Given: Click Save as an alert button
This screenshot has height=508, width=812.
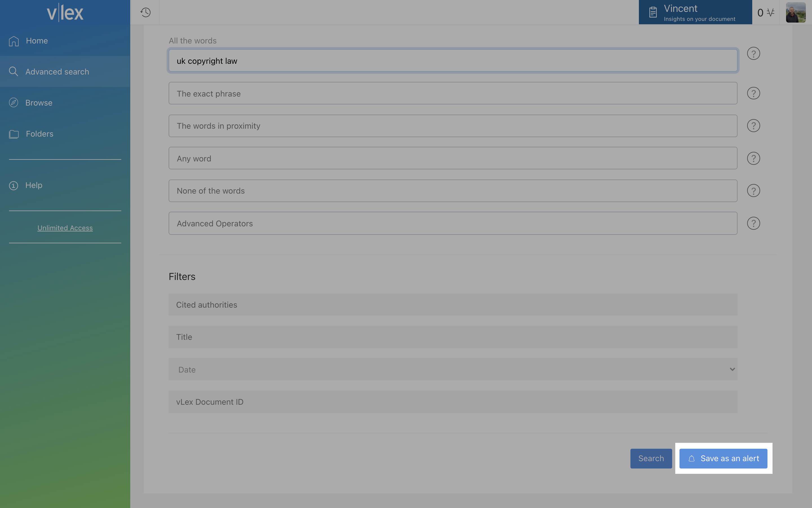Looking at the screenshot, I should 723,459.
